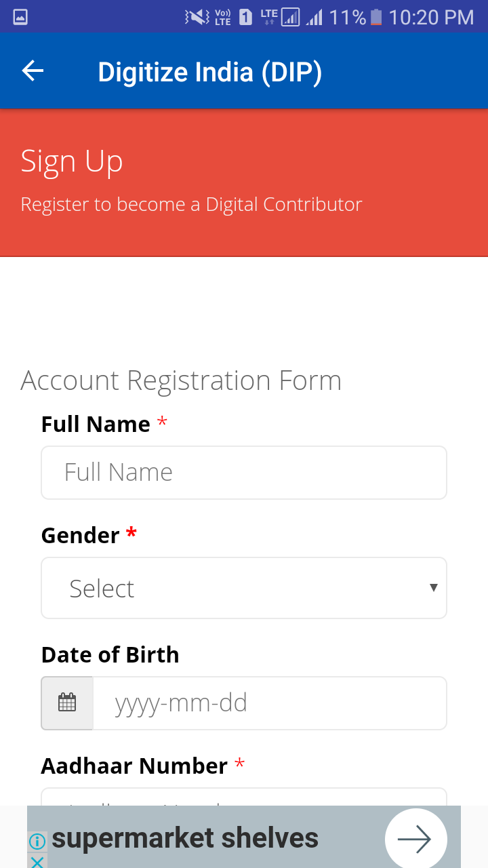Tap the Account Registration Form heading

pos(181,380)
